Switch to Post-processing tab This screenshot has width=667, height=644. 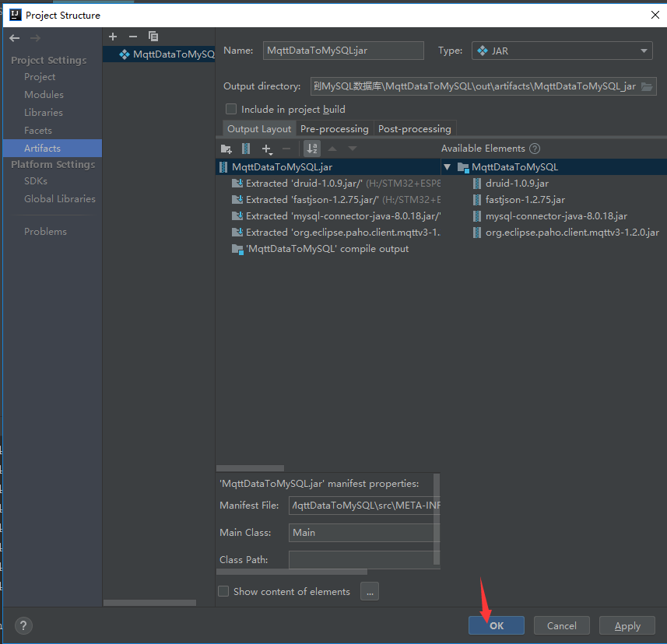[415, 129]
